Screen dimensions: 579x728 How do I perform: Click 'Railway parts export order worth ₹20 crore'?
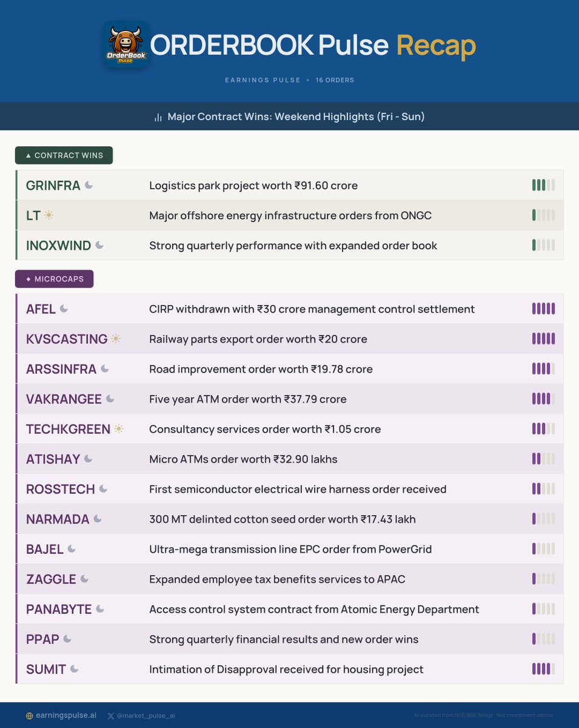click(x=258, y=339)
